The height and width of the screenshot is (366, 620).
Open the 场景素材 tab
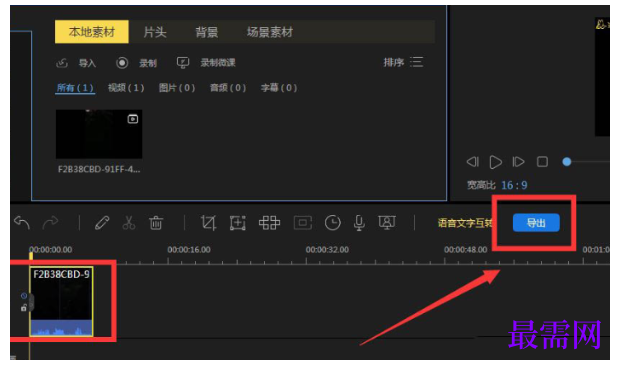(x=270, y=32)
